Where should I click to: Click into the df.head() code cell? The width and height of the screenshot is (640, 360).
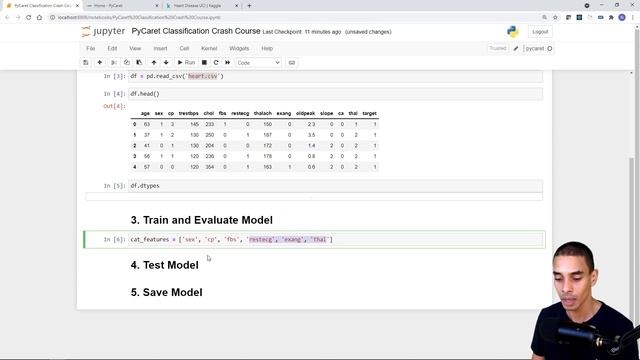(336, 94)
